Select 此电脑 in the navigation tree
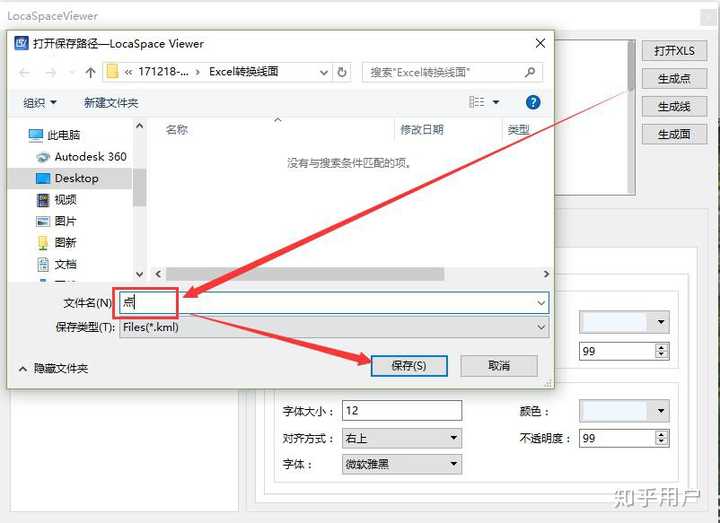This screenshot has height=523, width=720. [54, 135]
